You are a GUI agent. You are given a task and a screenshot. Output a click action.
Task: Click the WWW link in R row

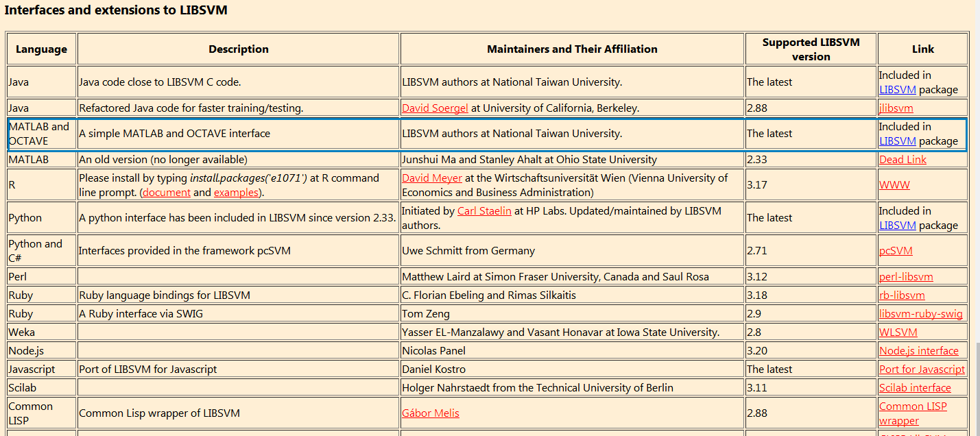point(894,184)
